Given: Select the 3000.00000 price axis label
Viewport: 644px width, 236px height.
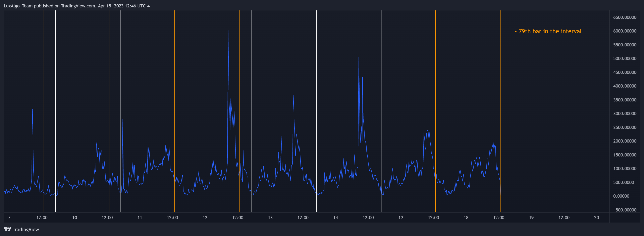Looking at the screenshot, I should point(625,114).
